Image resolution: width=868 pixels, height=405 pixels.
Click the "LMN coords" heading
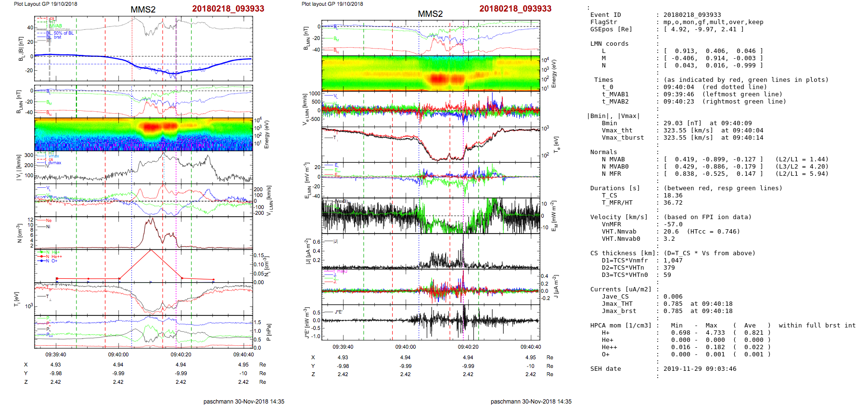(609, 44)
